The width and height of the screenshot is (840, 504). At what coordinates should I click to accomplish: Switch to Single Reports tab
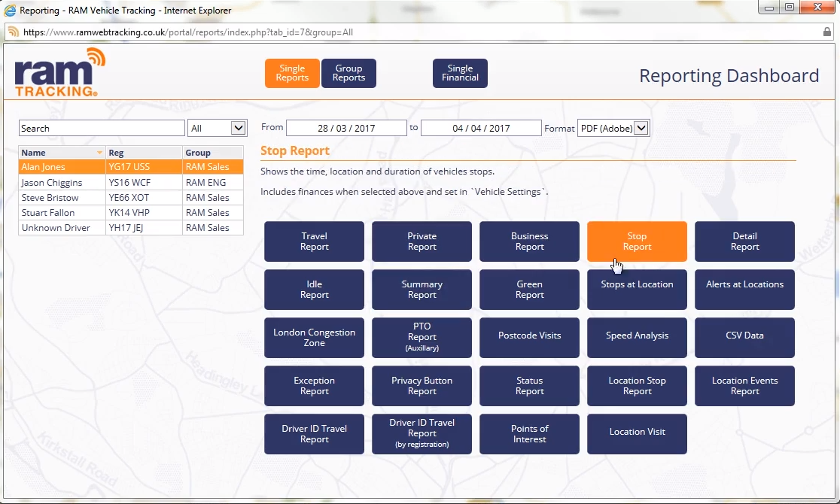coord(292,73)
